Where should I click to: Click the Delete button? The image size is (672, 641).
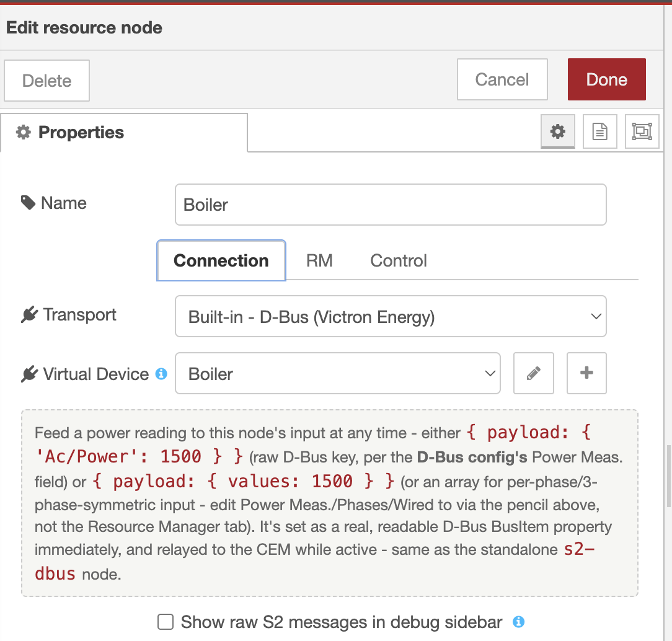click(46, 81)
